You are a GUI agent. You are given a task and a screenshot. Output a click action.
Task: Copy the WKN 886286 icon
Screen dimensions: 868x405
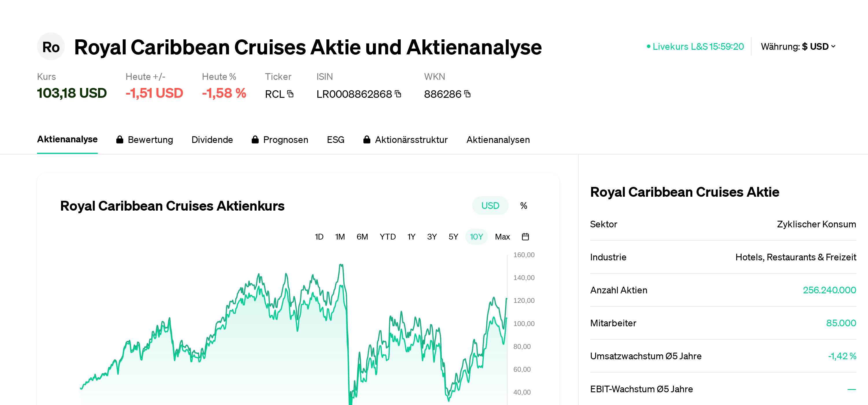[467, 94]
